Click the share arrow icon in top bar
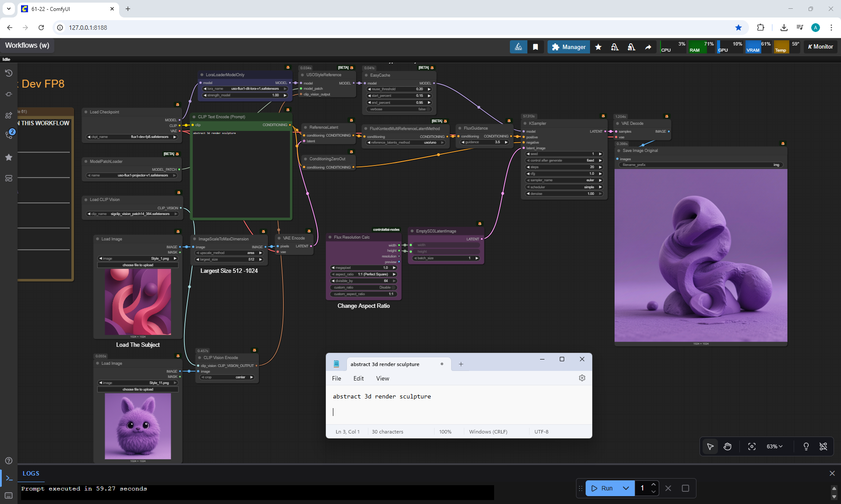Image resolution: width=841 pixels, height=504 pixels. click(x=648, y=47)
